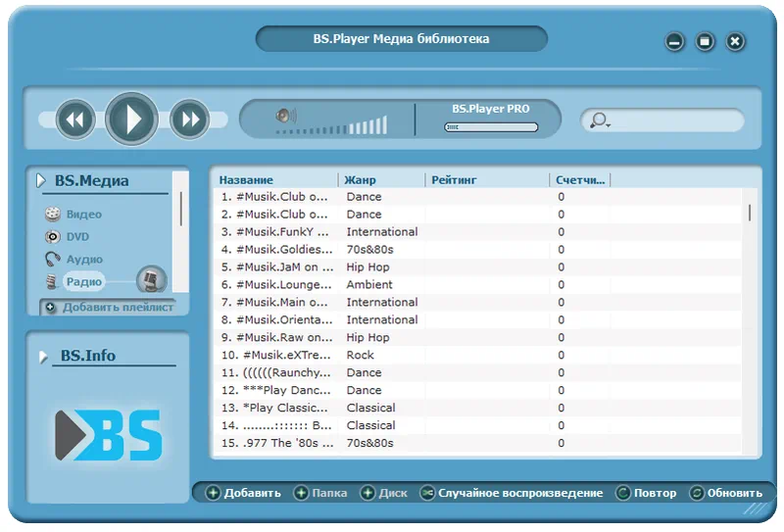
Task: Click the DVD disc icon
Action: [53, 236]
